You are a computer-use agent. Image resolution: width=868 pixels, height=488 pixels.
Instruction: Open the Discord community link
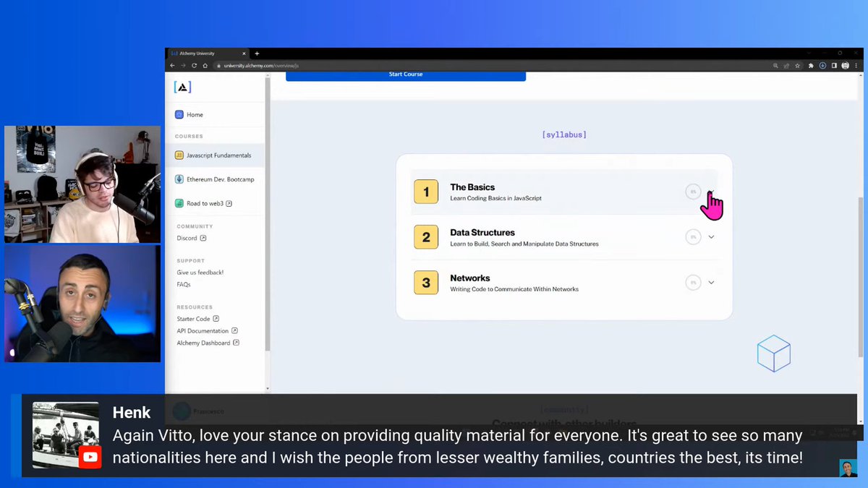192,239
